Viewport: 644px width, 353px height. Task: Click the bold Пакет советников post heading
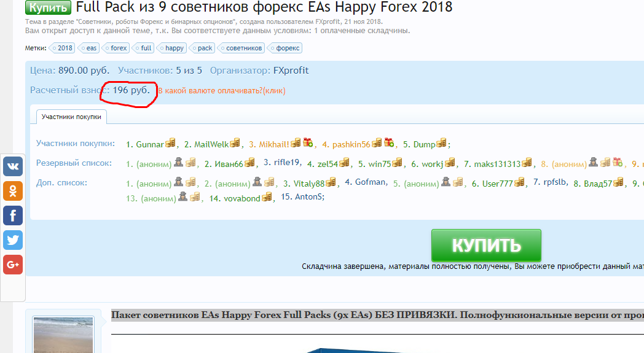[377, 315]
